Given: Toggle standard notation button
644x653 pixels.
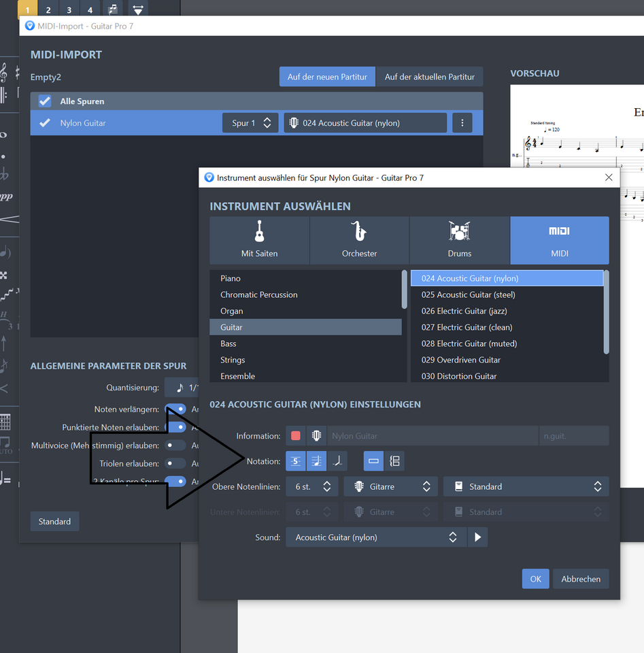Looking at the screenshot, I should click(316, 461).
